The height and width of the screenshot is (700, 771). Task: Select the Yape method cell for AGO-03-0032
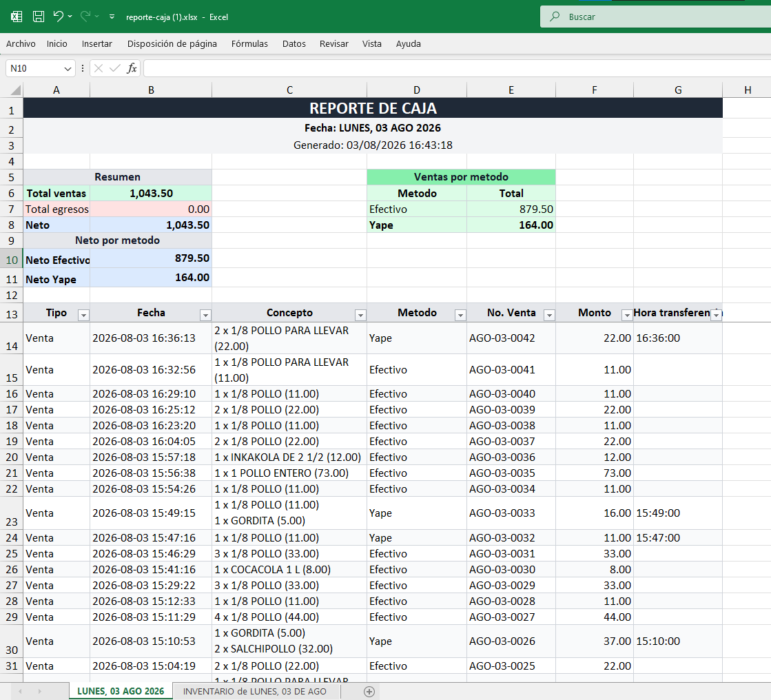417,538
